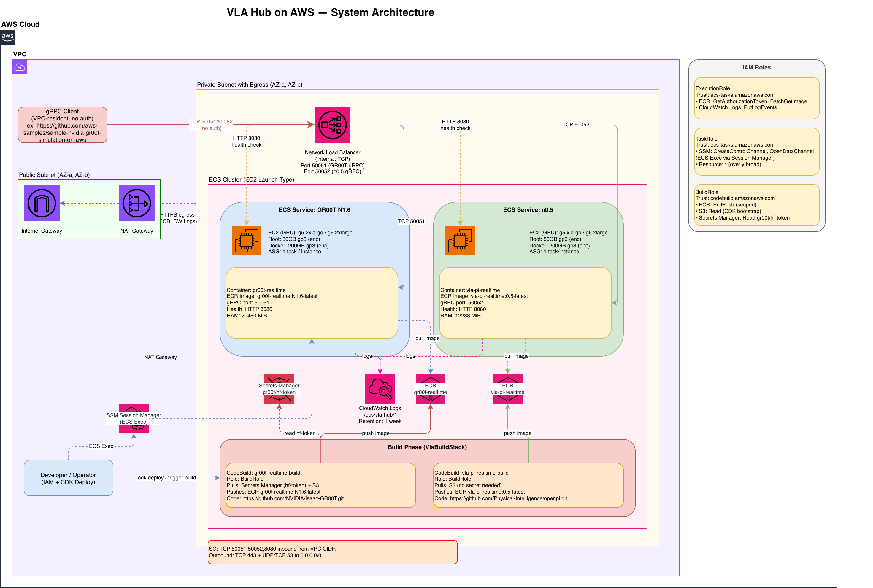Click the 'HTTPS egress' connector label

tap(178, 218)
